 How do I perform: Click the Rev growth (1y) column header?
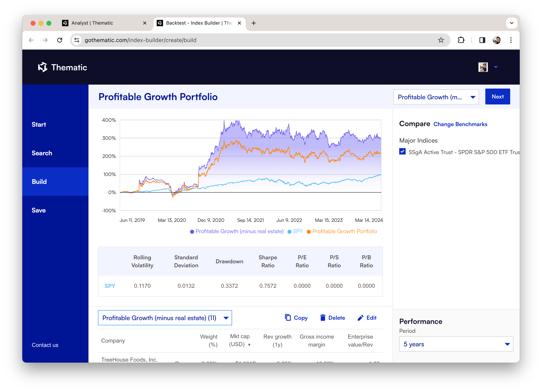pos(277,340)
